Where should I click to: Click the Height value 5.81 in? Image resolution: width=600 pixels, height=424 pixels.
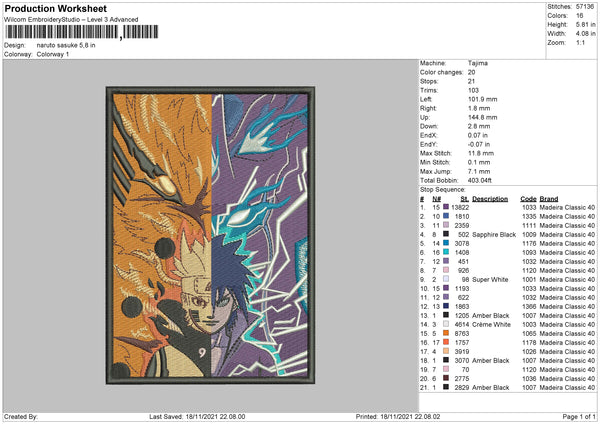pyautogui.click(x=585, y=24)
